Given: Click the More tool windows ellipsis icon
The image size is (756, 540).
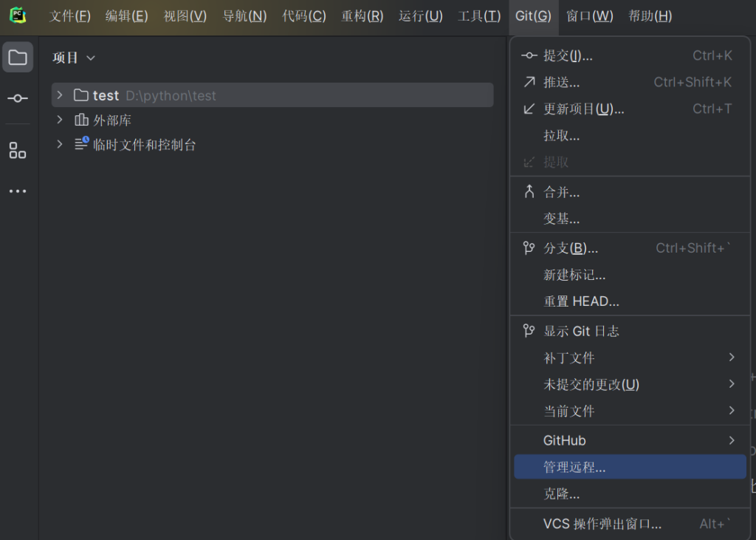Looking at the screenshot, I should coord(18,191).
